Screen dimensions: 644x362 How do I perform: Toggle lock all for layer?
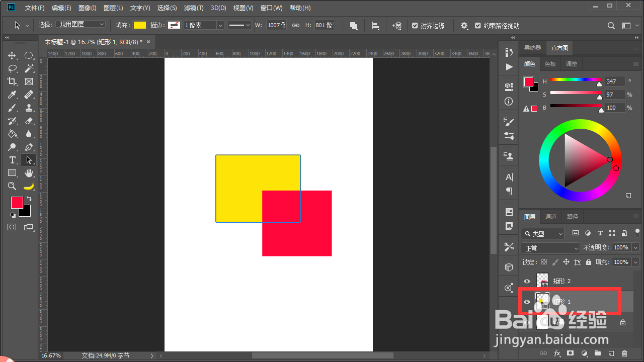tap(588, 262)
